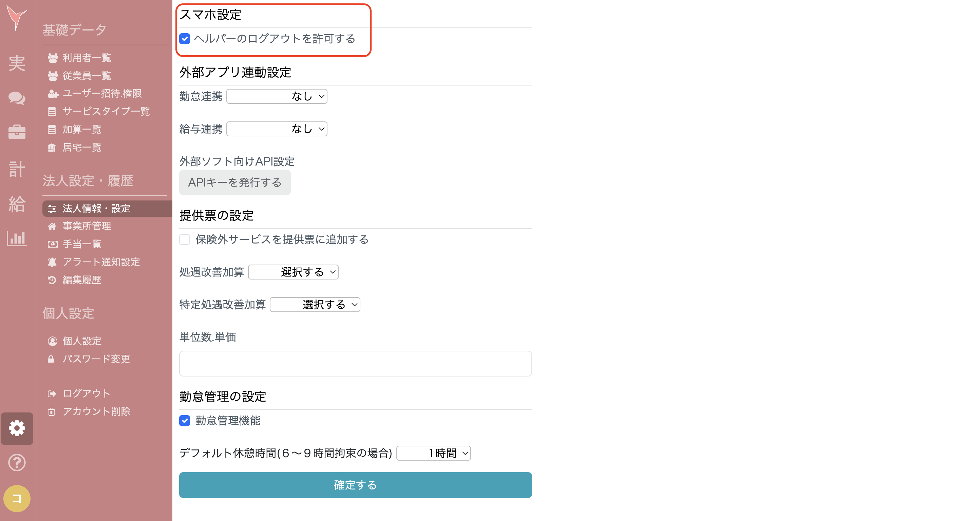Open the help question mark icon
The image size is (980, 521).
(x=17, y=463)
